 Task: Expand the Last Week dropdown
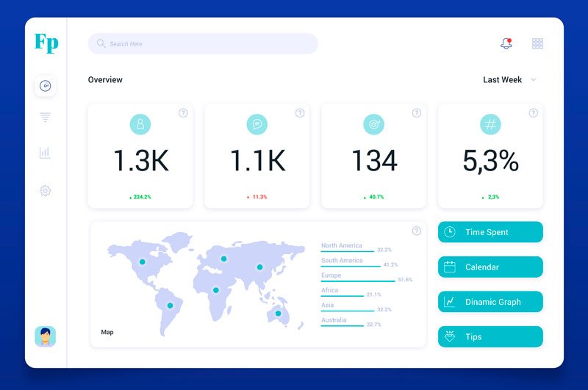pyautogui.click(x=503, y=80)
